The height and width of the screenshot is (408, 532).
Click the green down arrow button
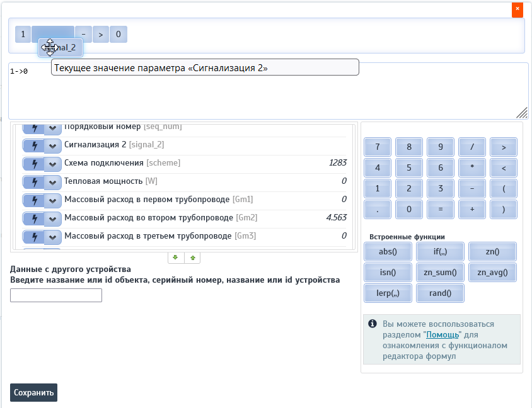(x=175, y=258)
